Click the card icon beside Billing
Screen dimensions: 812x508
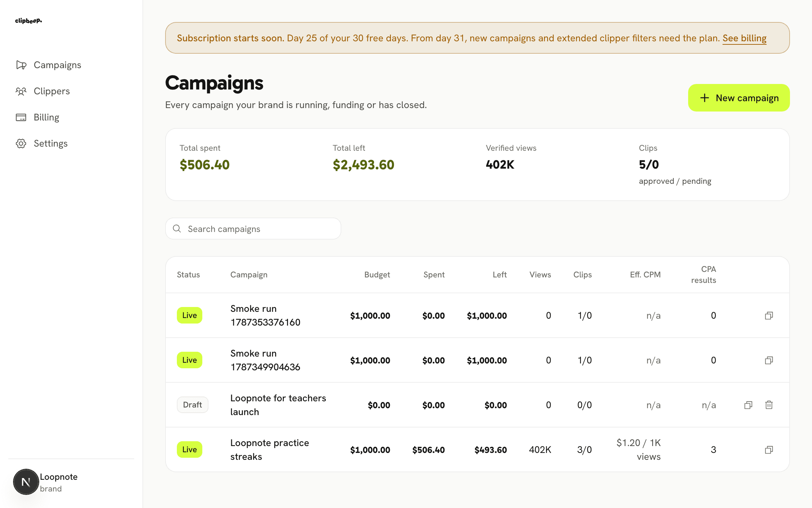click(x=21, y=117)
